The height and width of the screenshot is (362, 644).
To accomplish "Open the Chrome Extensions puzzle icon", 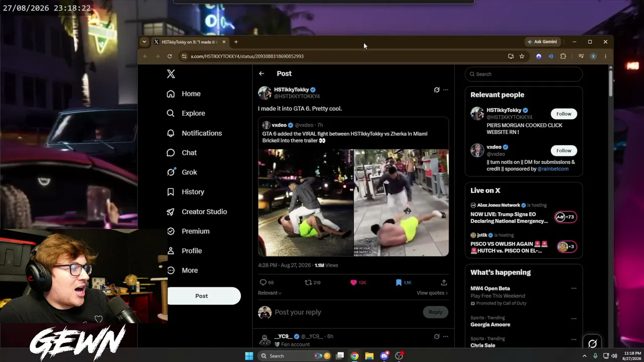I will (563, 56).
